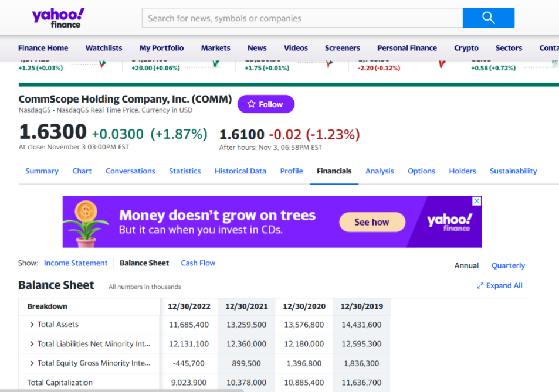
Task: Focus the search news or symbols field
Action: click(302, 18)
